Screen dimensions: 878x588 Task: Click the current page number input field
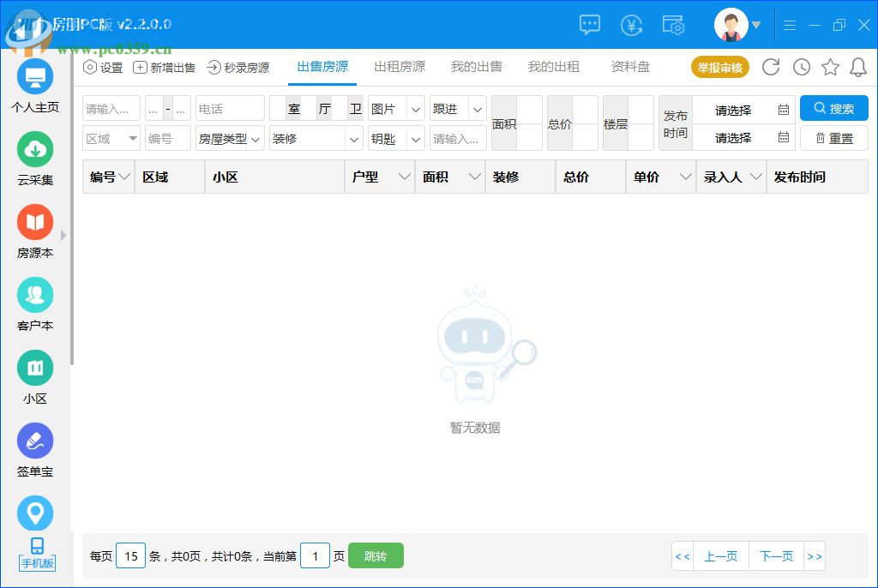315,555
